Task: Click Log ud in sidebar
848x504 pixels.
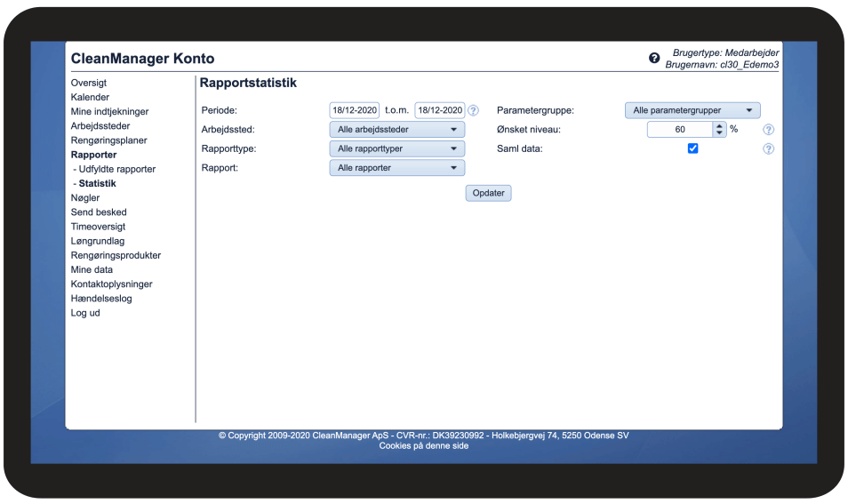Action: point(85,313)
